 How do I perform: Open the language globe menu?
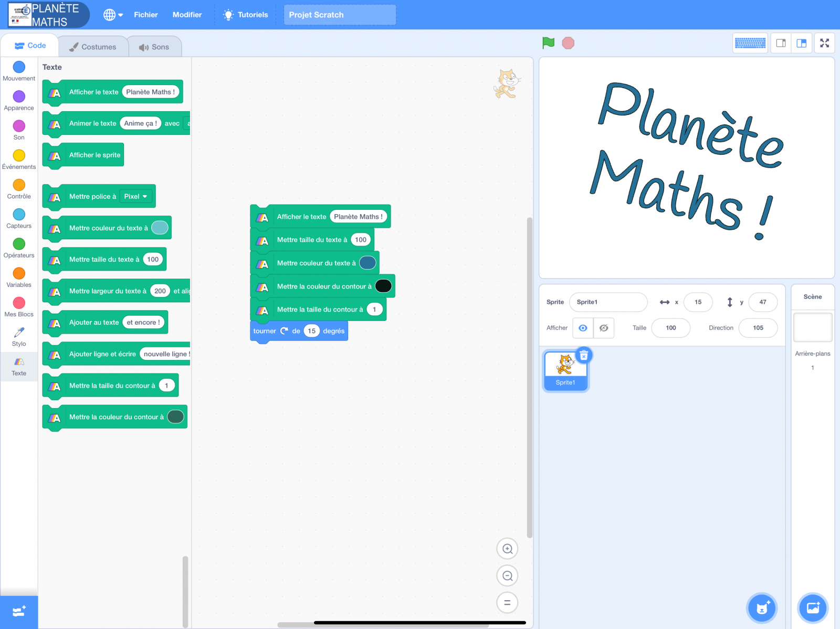click(113, 15)
